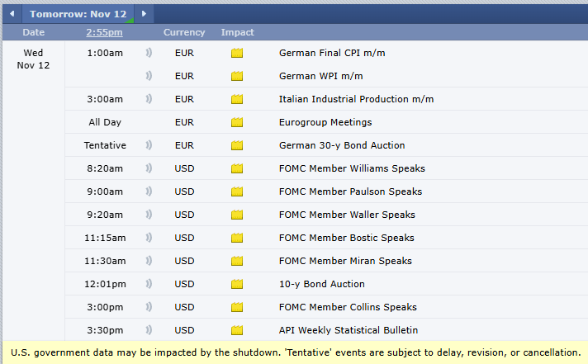Go to the next day arrow
Screen dimensions: 588x364
[x=144, y=13]
